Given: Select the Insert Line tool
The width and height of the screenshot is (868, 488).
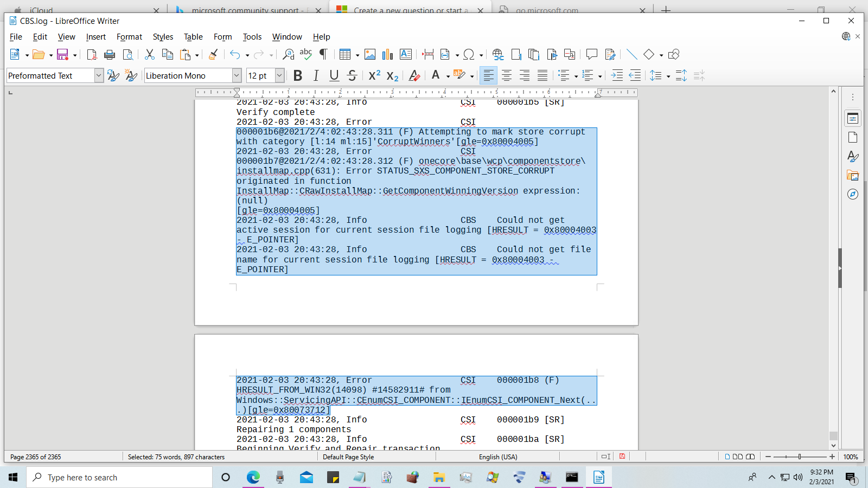Looking at the screenshot, I should [631, 54].
